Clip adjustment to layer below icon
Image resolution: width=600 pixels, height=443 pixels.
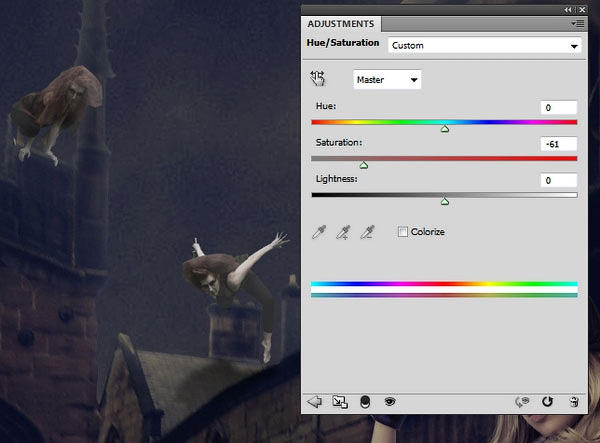365,402
